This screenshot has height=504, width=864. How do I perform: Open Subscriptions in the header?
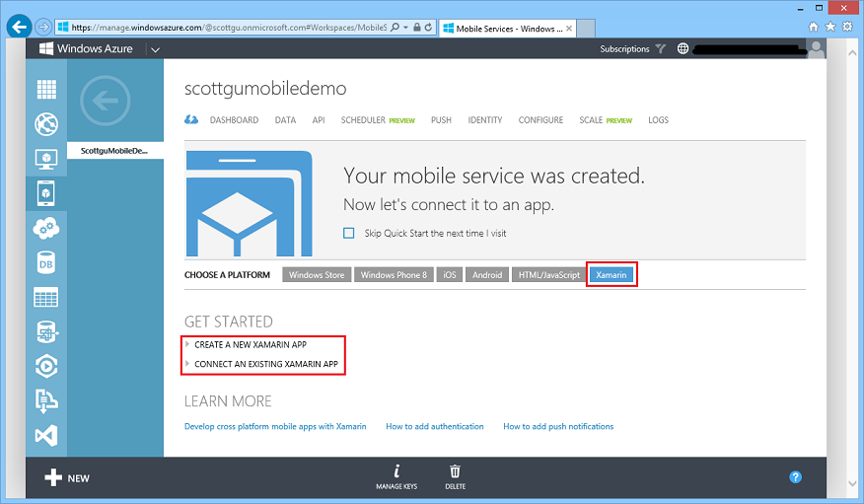[x=624, y=49]
